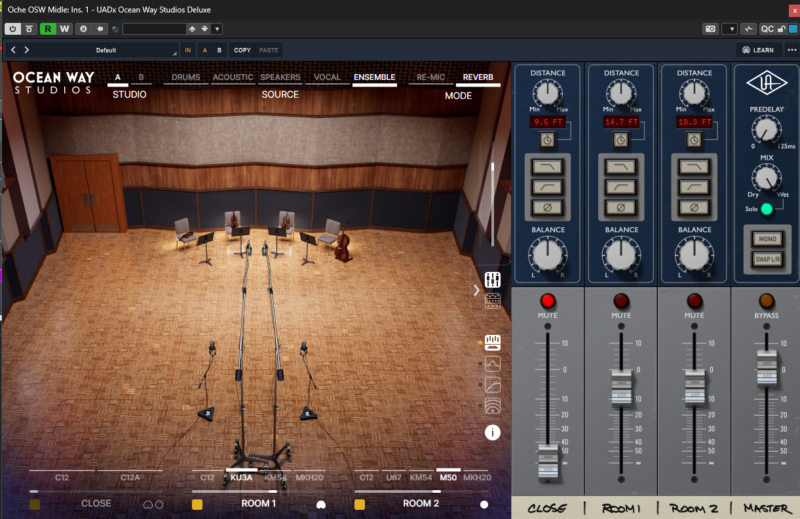The width and height of the screenshot is (800, 519).
Task: Toggle Room 2 phase invert button
Action: point(694,208)
